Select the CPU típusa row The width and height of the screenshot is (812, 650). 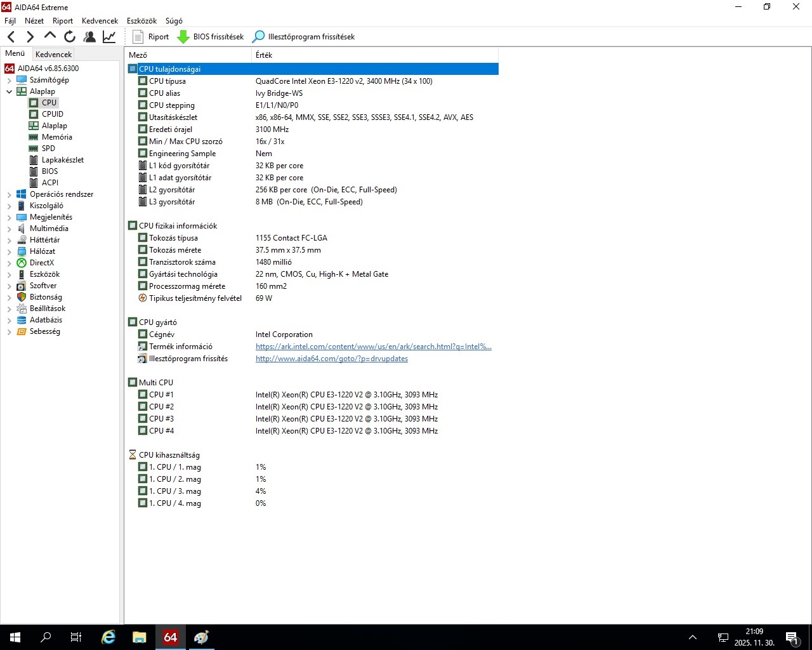(x=312, y=81)
